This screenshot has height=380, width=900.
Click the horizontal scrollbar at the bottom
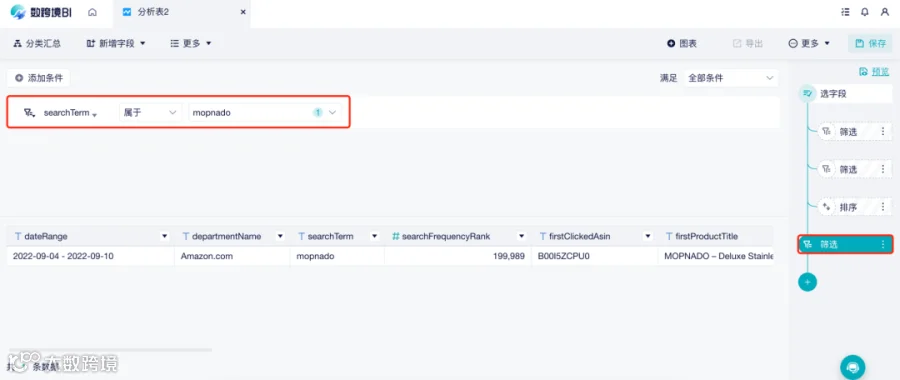pos(109,349)
